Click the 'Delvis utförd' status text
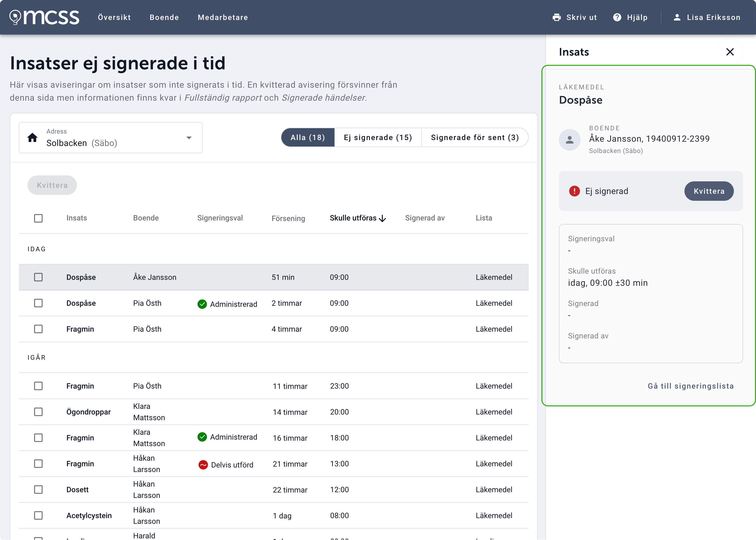Image resolution: width=756 pixels, height=540 pixels. [x=232, y=465]
